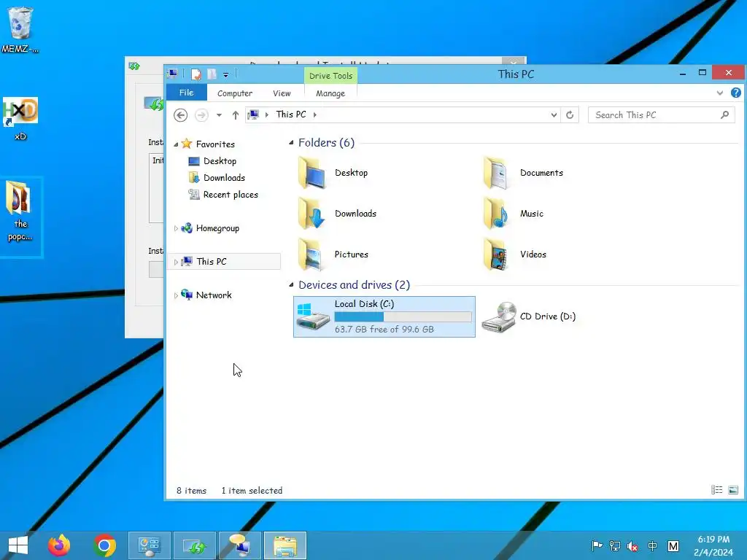The image size is (747, 560).
Task: Expand the ribbon with the chevron
Action: click(x=720, y=93)
